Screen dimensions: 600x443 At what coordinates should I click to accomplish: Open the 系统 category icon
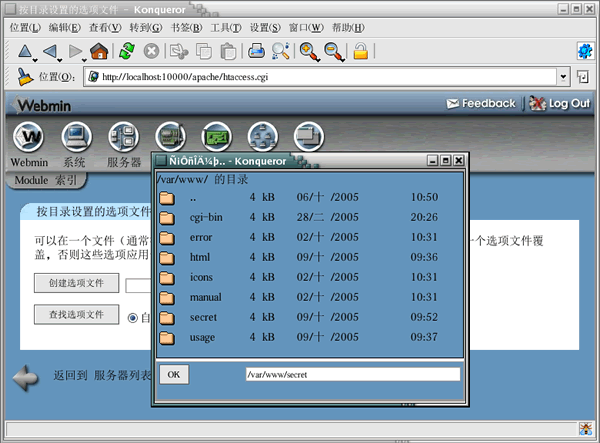pos(77,137)
